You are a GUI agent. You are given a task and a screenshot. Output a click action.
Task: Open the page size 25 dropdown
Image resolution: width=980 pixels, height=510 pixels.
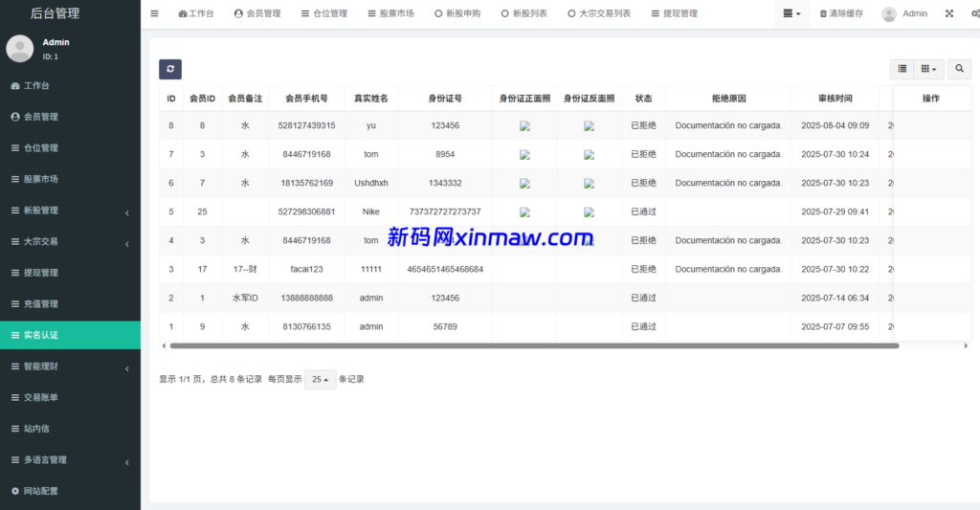(320, 379)
